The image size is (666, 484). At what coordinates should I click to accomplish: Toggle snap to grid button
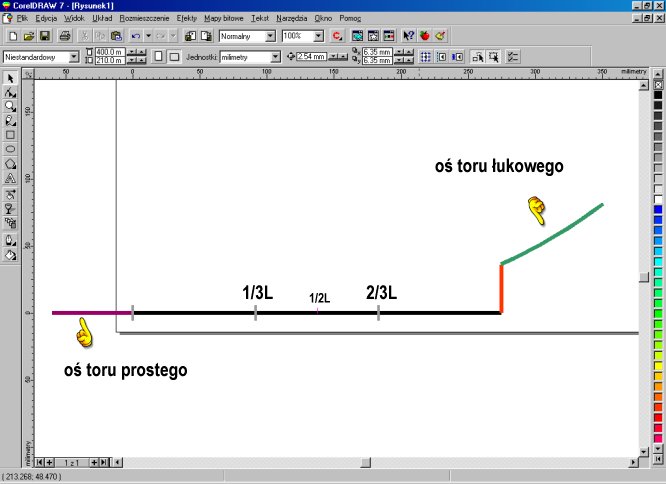coord(424,56)
